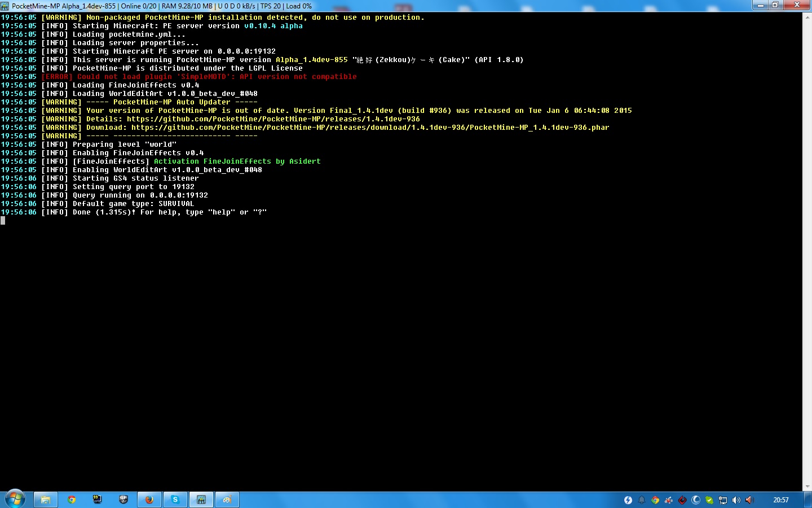Click the PocketMine-MP releases Details URL
Screen dimensions: 812x508
pos(273,119)
